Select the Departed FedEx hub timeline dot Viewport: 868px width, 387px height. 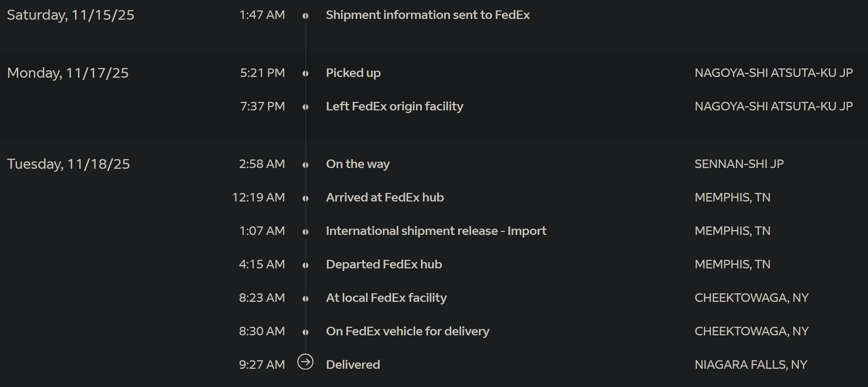[305, 265]
